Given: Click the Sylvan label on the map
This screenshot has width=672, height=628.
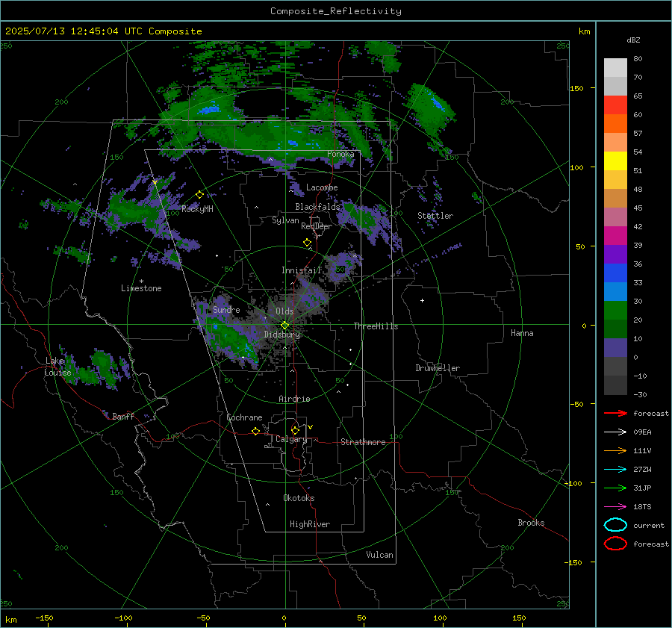Looking at the screenshot, I should [285, 220].
